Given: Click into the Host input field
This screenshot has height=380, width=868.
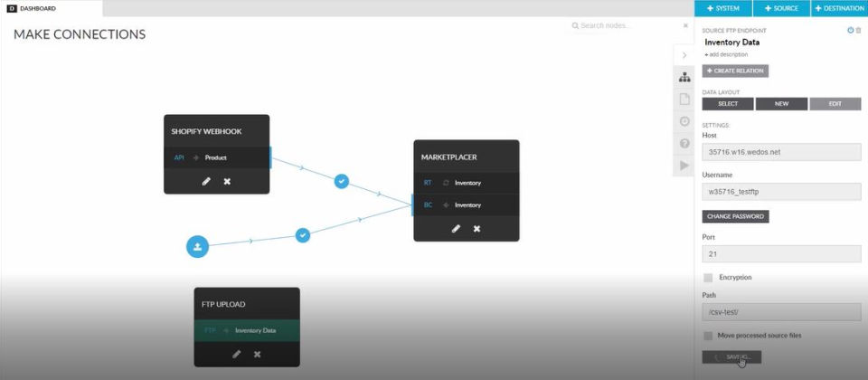Looking at the screenshot, I should click(x=781, y=152).
